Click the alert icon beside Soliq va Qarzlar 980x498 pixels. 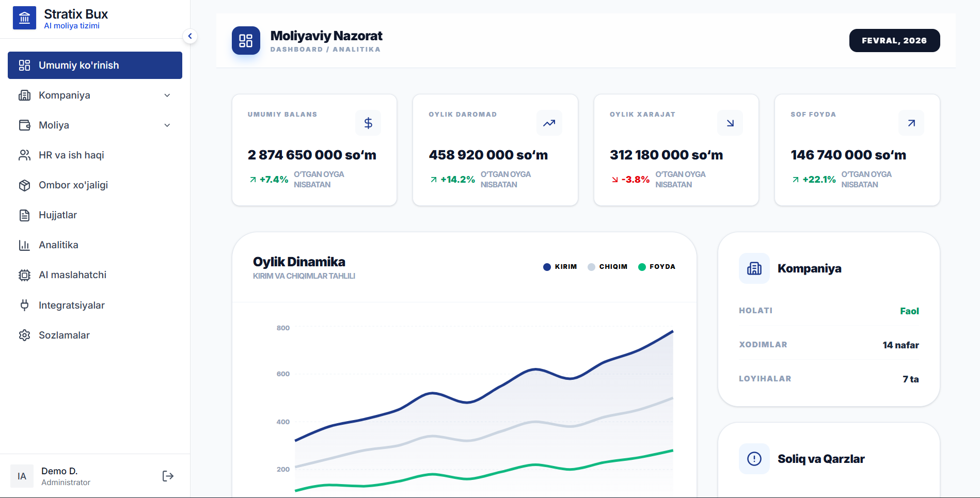[754, 459]
